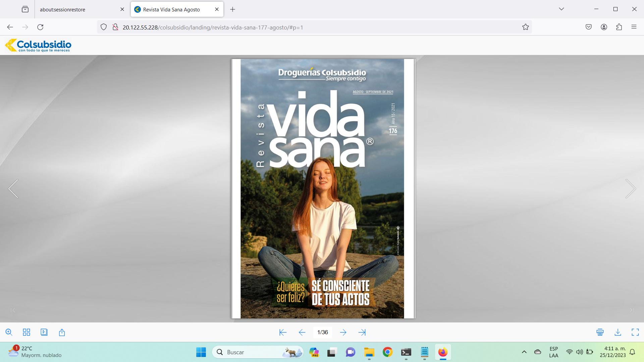Viewport: 644px width, 362px height.
Task: Toggle the auto flip play icon
Action: (44, 332)
